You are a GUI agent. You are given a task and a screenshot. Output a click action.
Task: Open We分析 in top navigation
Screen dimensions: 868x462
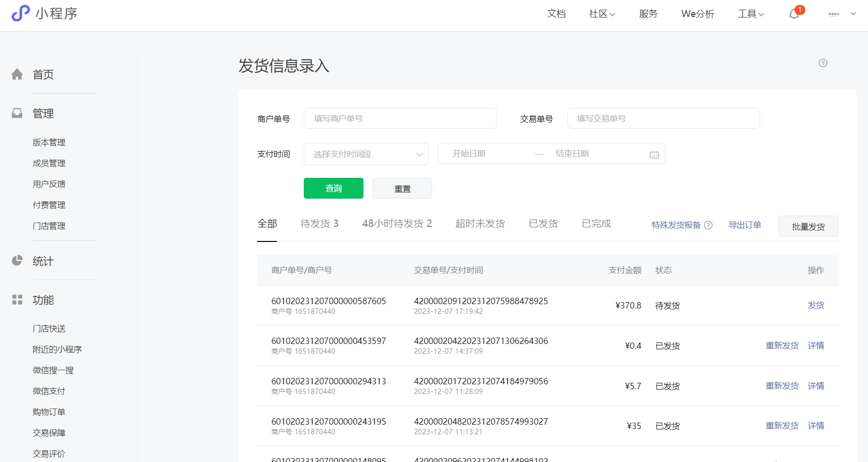697,14
